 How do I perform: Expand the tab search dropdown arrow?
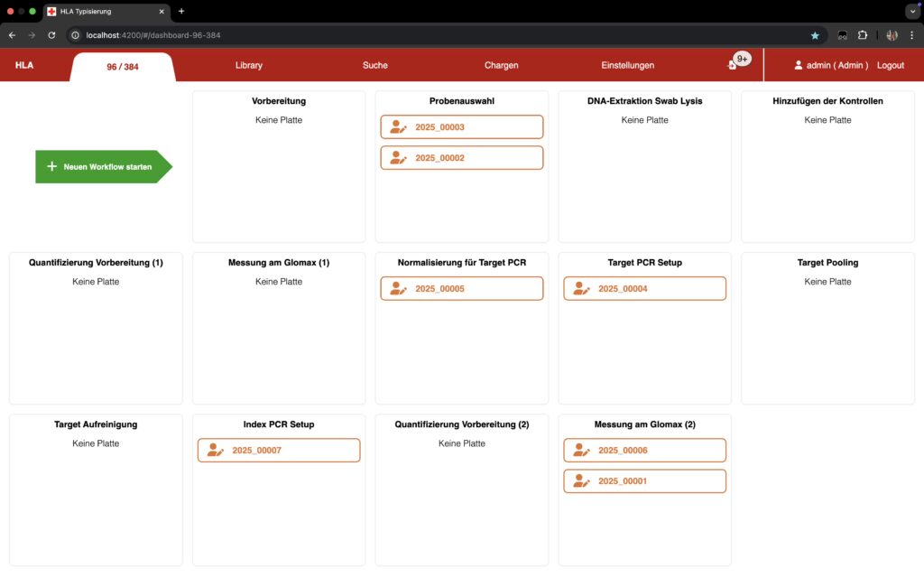(912, 11)
